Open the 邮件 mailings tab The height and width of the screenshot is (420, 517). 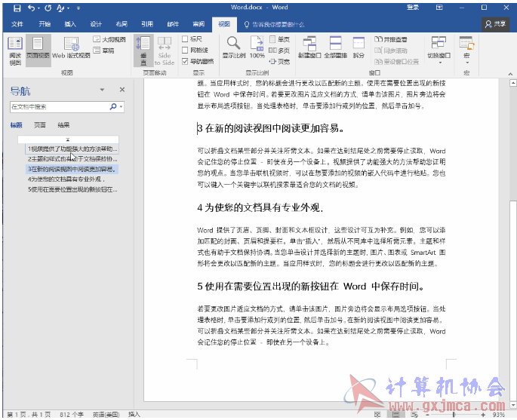click(173, 24)
